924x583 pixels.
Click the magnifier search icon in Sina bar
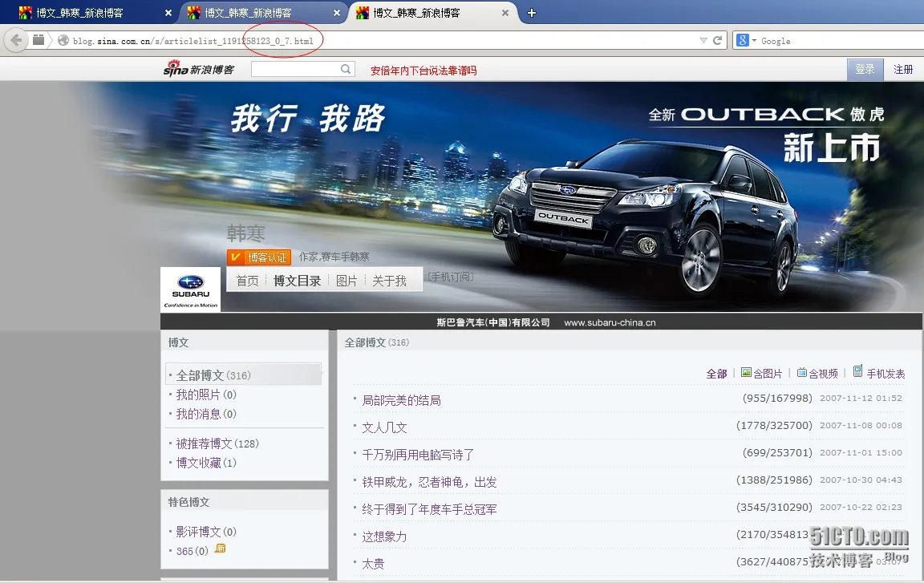pos(346,70)
